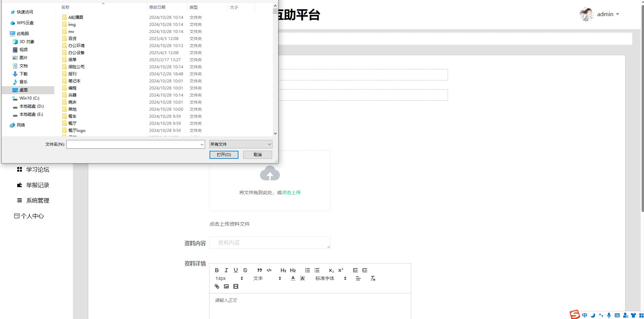Insert a blockquote in the editor

[259, 270]
